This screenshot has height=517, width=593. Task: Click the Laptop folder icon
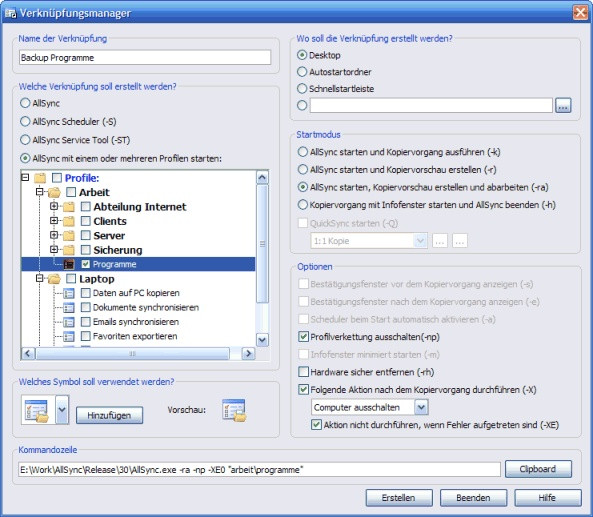54,279
